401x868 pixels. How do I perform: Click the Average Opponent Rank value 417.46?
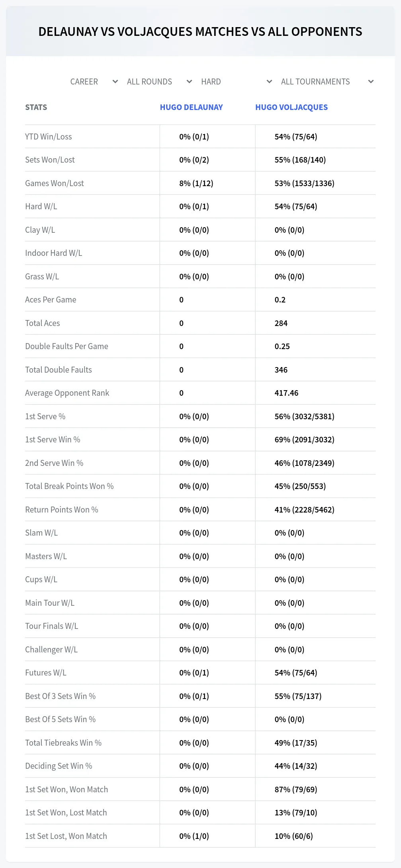[286, 393]
